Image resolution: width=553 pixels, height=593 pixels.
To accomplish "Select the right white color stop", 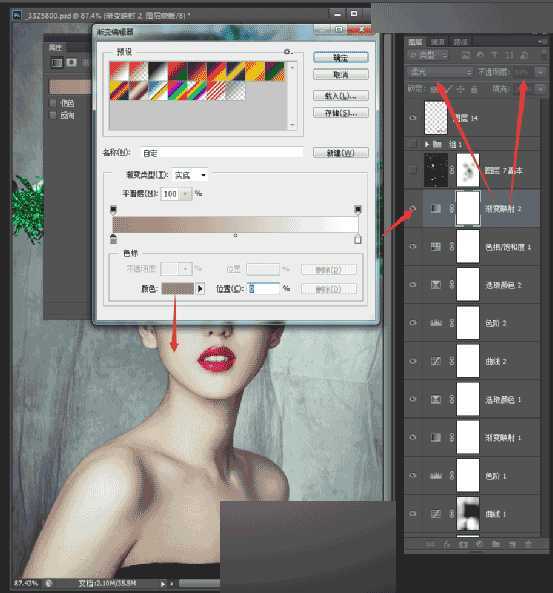I will coord(357,239).
